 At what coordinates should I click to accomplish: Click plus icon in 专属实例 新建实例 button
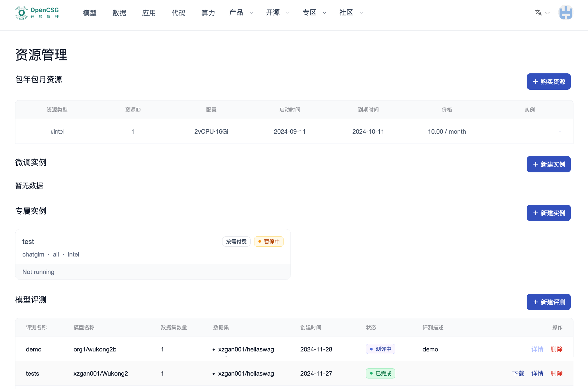[x=535, y=213]
